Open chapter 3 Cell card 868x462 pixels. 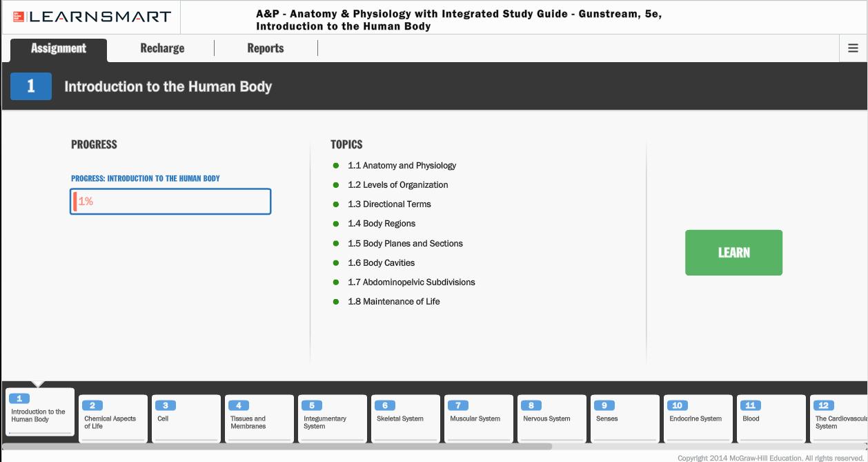186,418
